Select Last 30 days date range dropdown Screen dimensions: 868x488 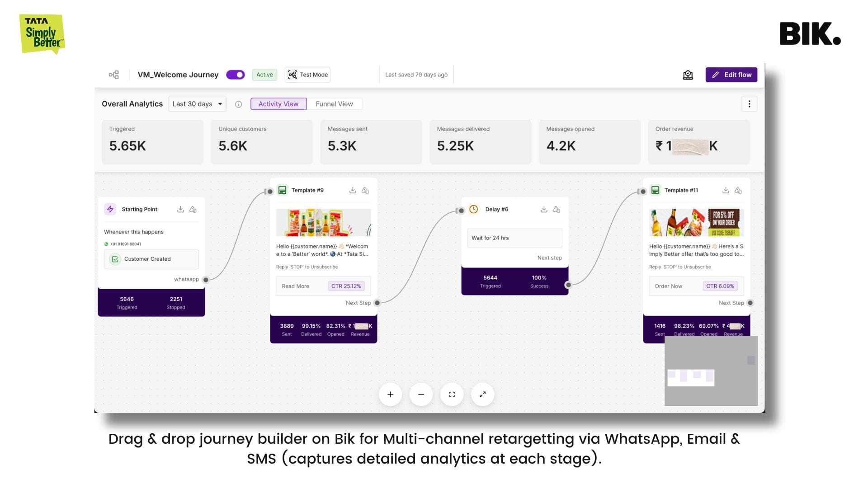click(x=197, y=103)
